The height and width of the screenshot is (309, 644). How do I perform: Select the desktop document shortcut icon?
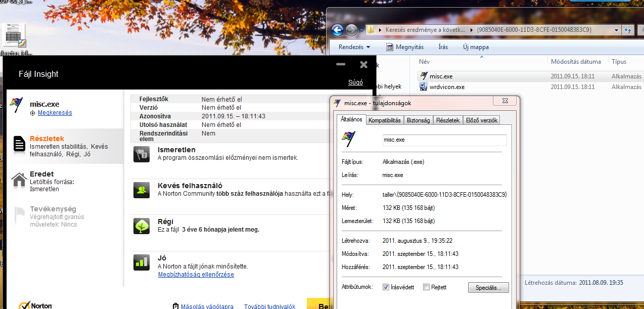(15, 36)
